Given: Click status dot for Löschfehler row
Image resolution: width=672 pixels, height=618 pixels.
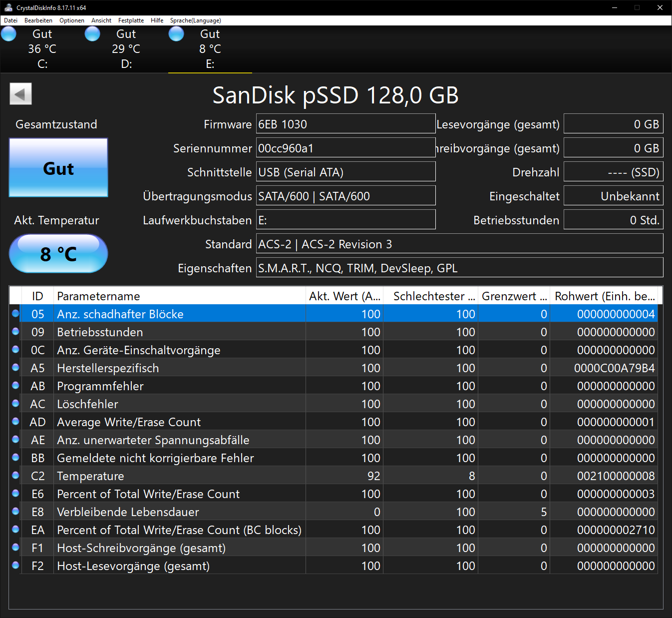Looking at the screenshot, I should 15,403.
